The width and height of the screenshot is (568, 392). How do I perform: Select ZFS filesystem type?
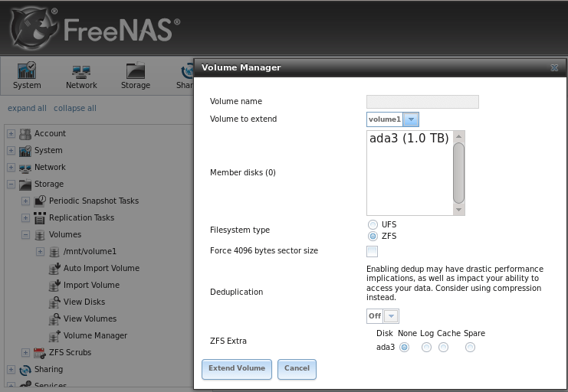pyautogui.click(x=373, y=237)
